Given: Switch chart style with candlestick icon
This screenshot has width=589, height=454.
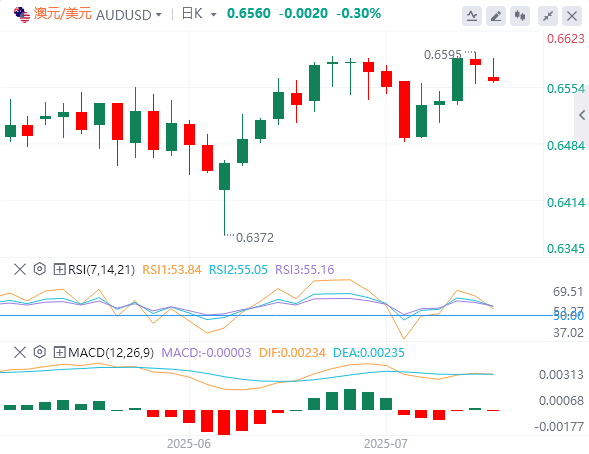Looking at the screenshot, I should click(520, 16).
